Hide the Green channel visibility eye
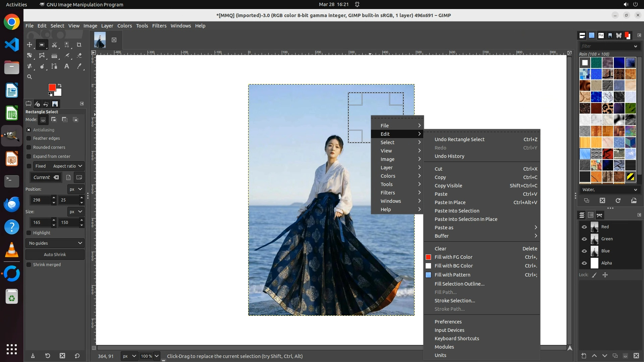 tap(584, 239)
